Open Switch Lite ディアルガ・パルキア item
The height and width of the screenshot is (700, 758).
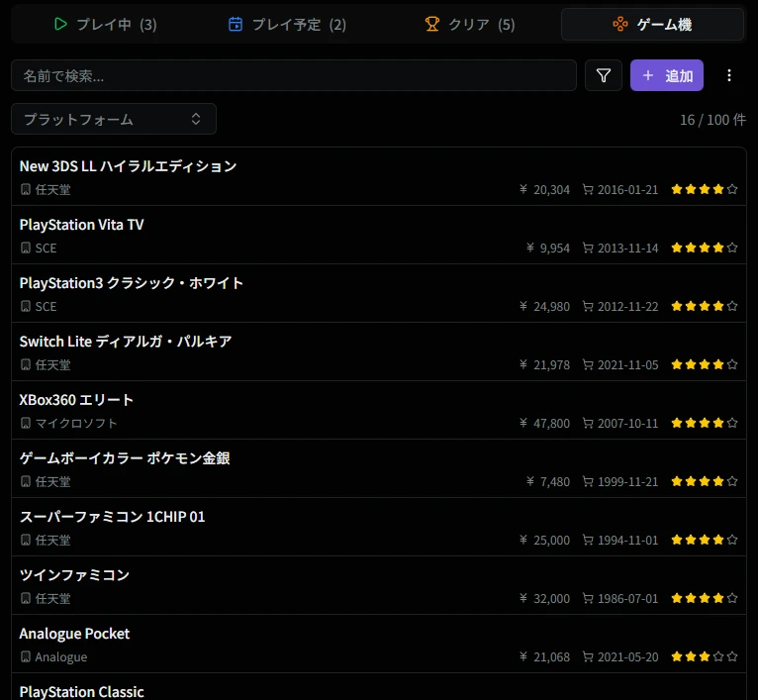126,342
